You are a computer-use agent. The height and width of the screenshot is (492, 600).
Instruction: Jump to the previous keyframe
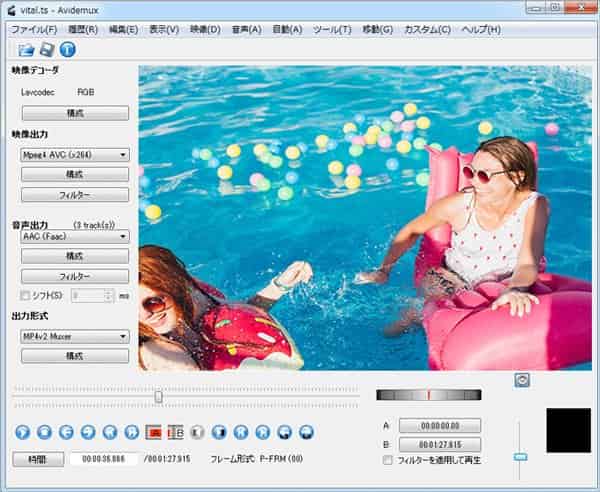[x=110, y=432]
